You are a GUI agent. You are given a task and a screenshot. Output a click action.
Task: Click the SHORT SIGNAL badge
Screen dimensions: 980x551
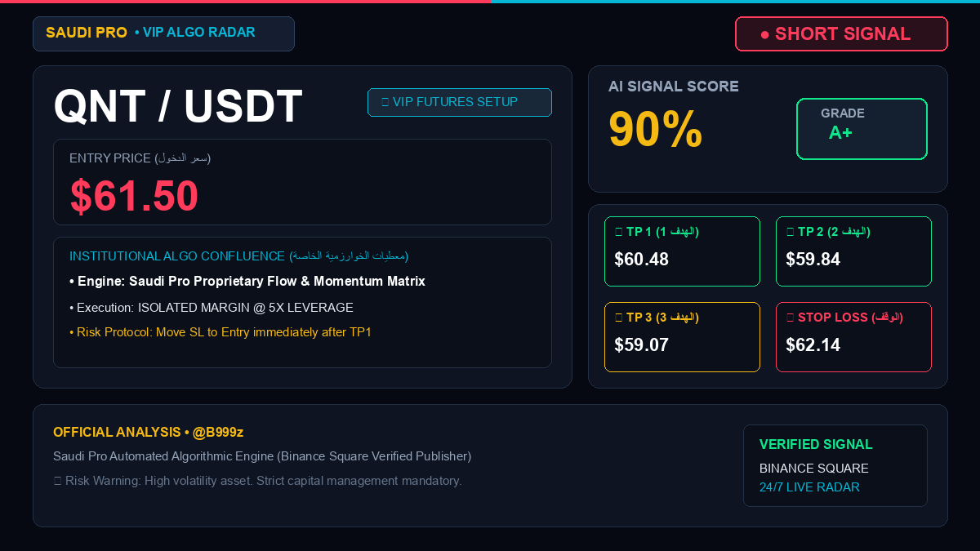coord(841,34)
